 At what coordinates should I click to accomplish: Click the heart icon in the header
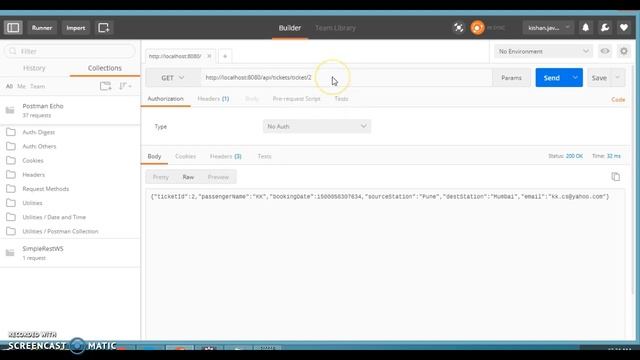624,28
